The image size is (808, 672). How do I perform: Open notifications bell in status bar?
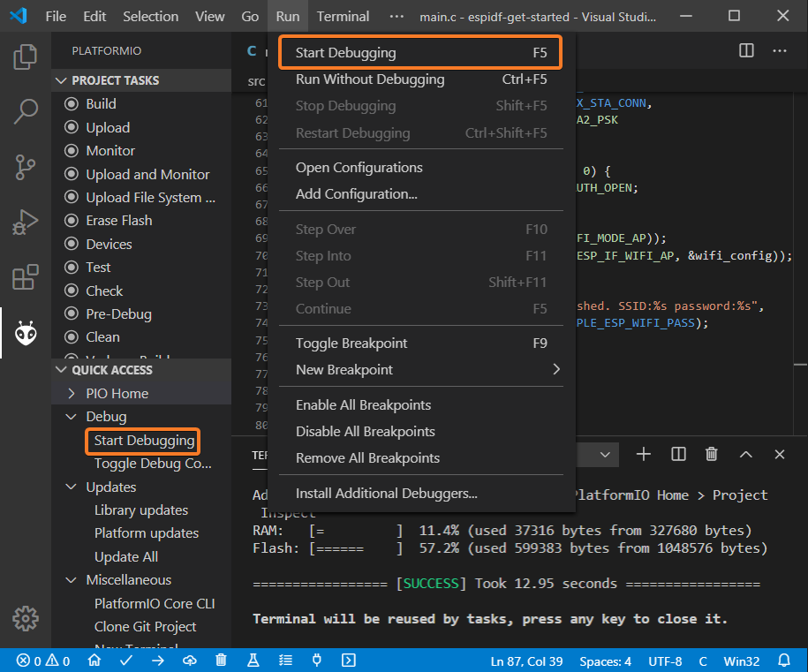click(784, 661)
